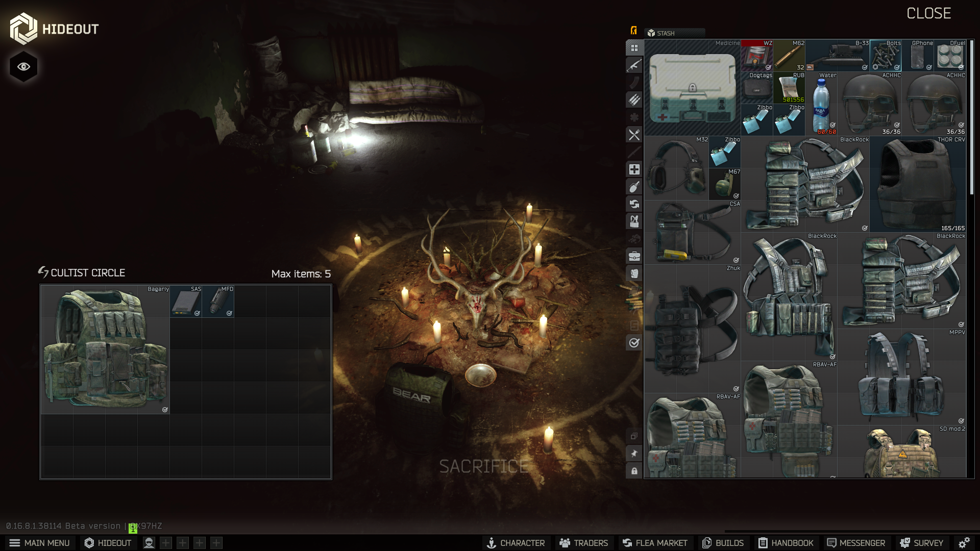Filter stash by medical cross icon

pos(634,169)
